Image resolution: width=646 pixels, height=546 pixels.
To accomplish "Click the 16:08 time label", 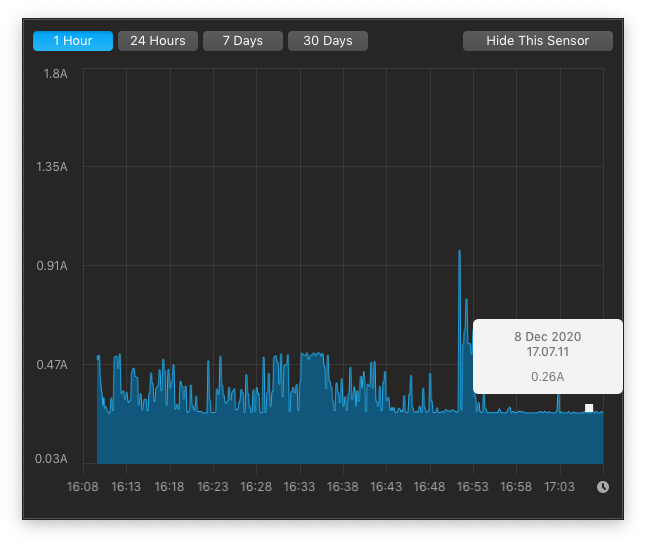I will pos(83,487).
